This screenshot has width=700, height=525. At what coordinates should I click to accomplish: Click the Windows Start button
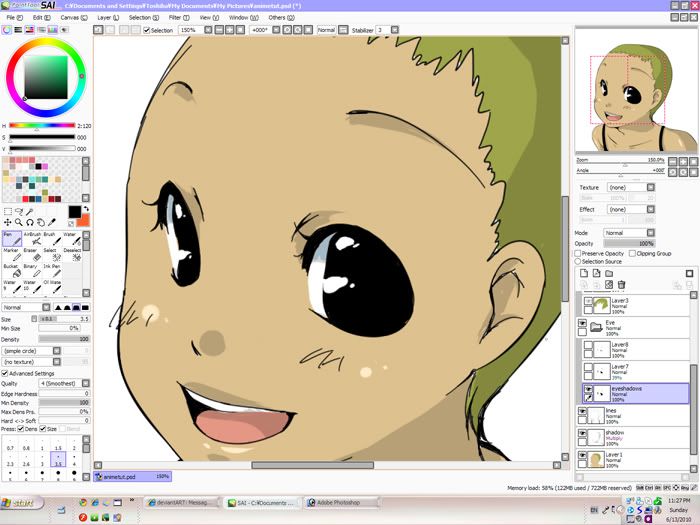22,503
